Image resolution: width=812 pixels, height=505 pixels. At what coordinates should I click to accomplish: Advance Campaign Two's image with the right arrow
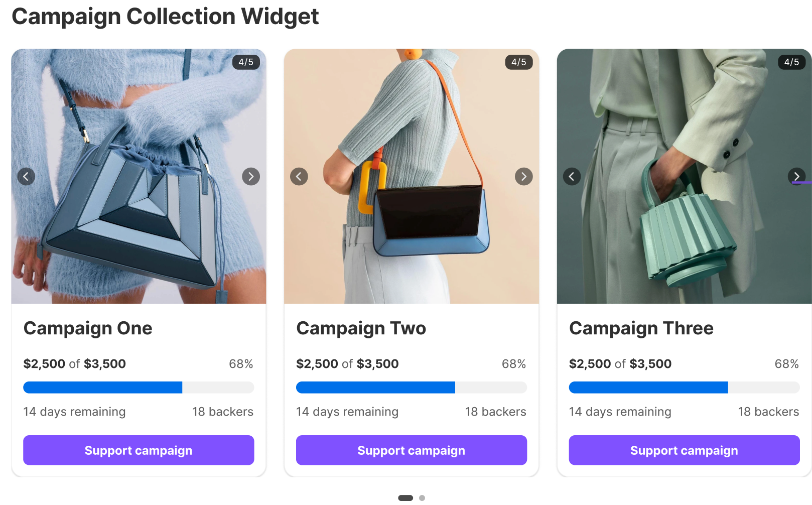click(524, 176)
